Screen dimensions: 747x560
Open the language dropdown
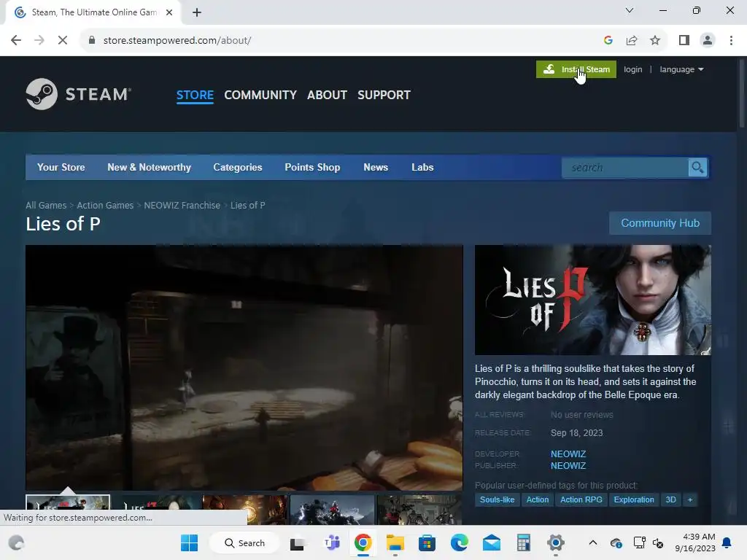(681, 69)
